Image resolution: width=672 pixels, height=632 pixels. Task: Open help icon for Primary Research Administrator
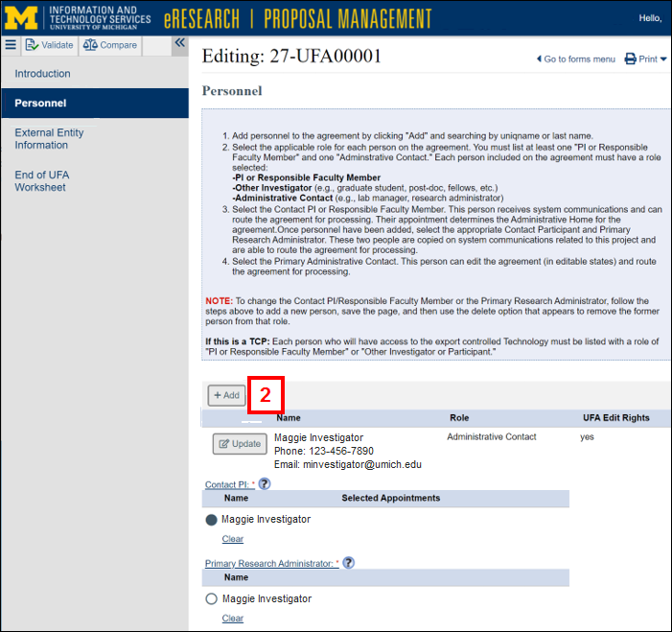tap(349, 563)
